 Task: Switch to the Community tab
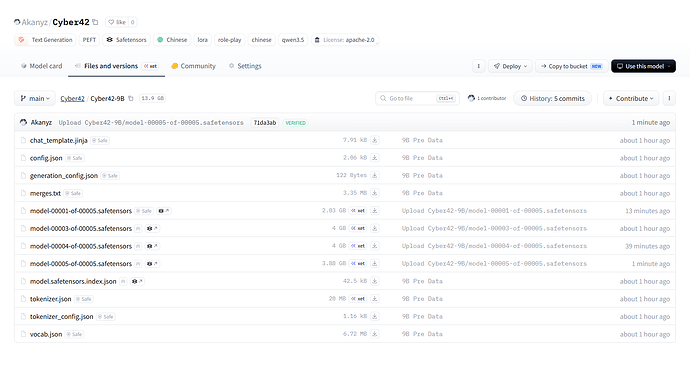tap(193, 66)
